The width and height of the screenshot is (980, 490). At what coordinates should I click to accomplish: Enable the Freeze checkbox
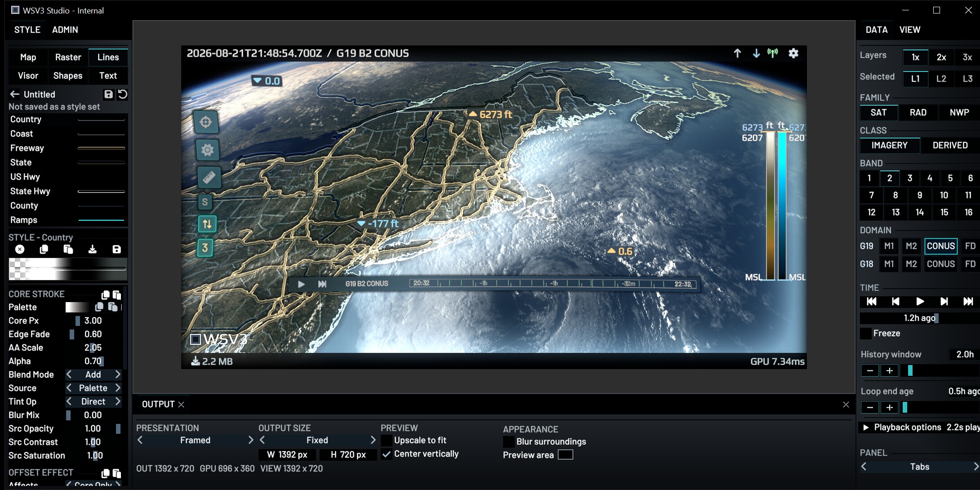point(865,334)
